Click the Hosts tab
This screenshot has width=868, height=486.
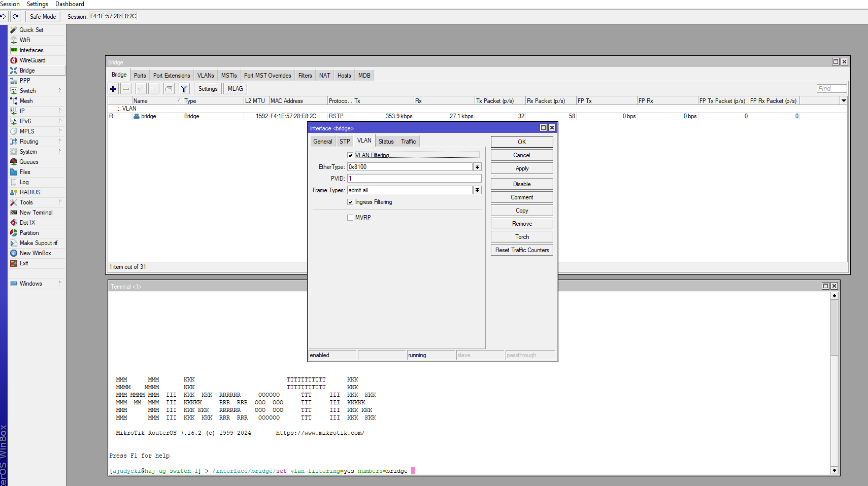344,76
